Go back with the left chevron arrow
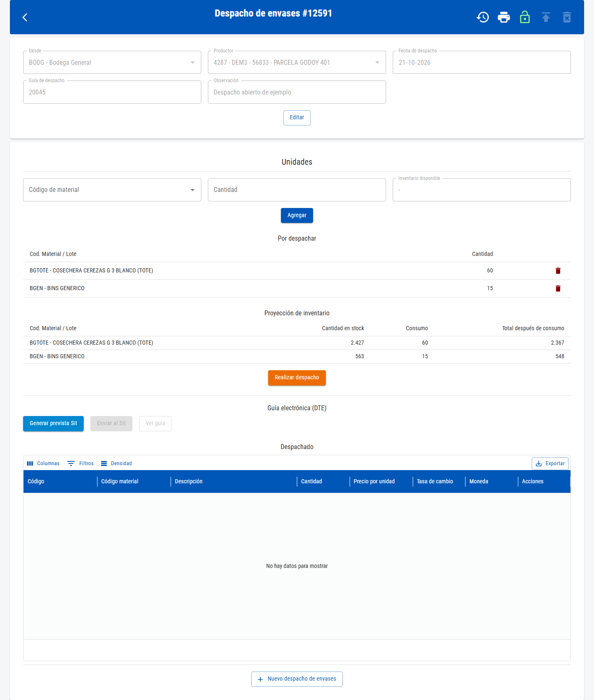594x700 pixels. (x=25, y=17)
